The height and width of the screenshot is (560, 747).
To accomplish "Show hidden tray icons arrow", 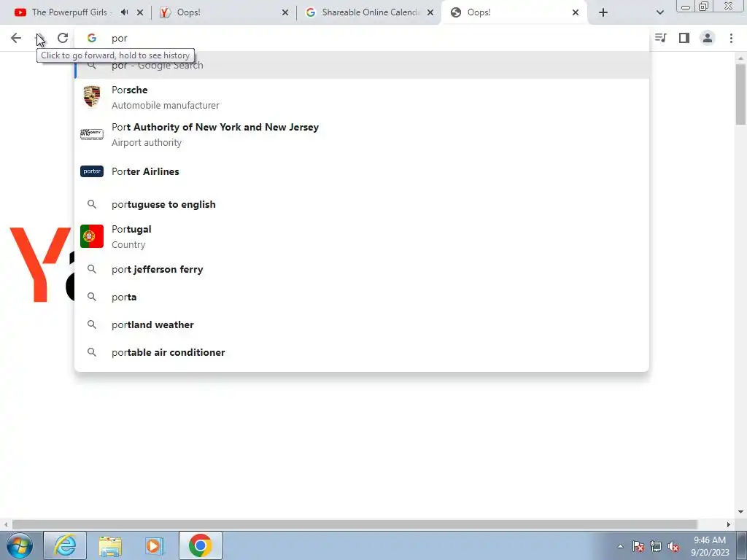I will pyautogui.click(x=620, y=546).
